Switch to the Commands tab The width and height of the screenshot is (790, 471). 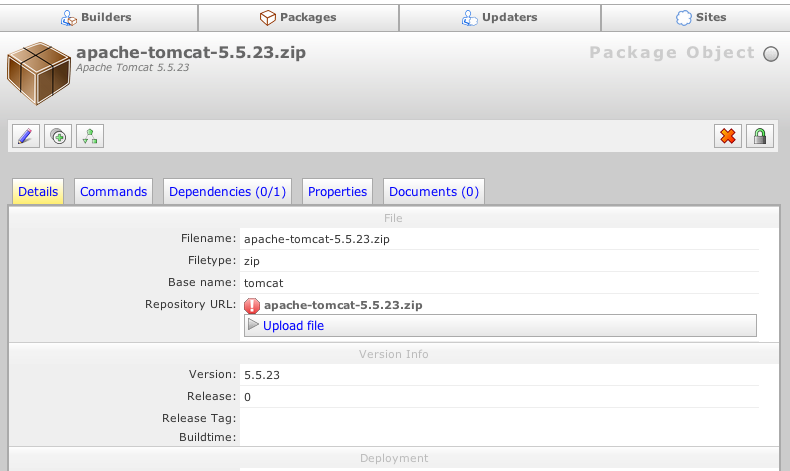[113, 191]
